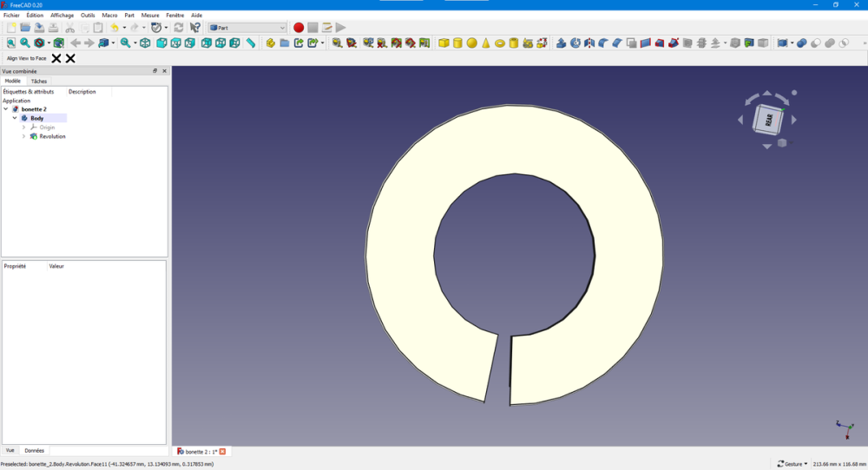Expand the Origin tree node
The width and height of the screenshot is (868, 470).
(24, 127)
